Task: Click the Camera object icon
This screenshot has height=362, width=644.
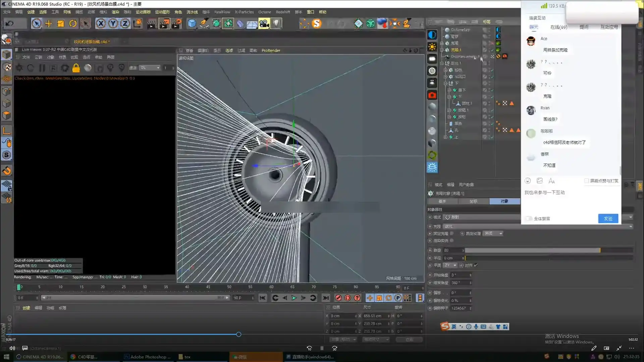Action: click(x=264, y=23)
